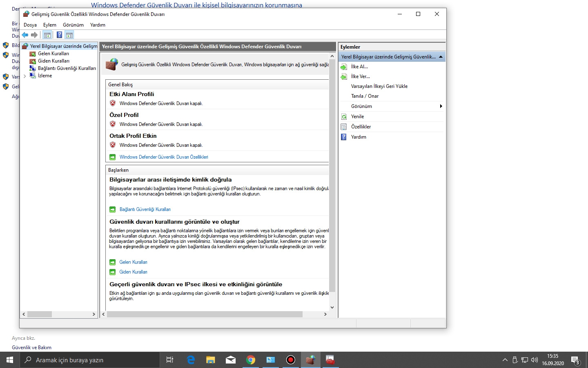The height and width of the screenshot is (368, 588).
Task: Click the Etki Alanı Profili heading
Action: click(x=131, y=94)
